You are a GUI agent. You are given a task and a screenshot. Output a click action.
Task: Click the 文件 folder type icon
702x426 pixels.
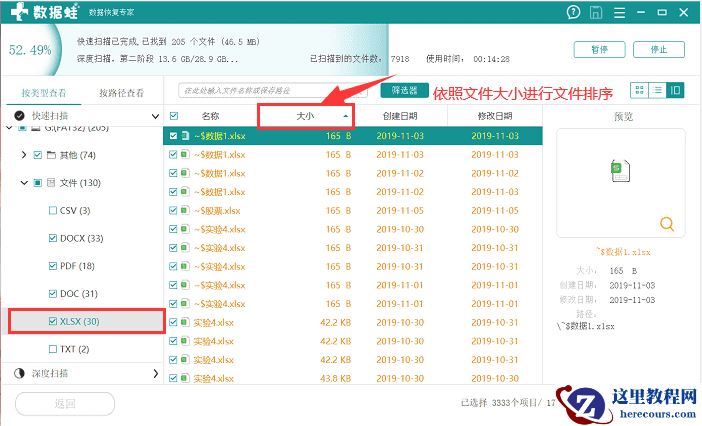(x=51, y=183)
